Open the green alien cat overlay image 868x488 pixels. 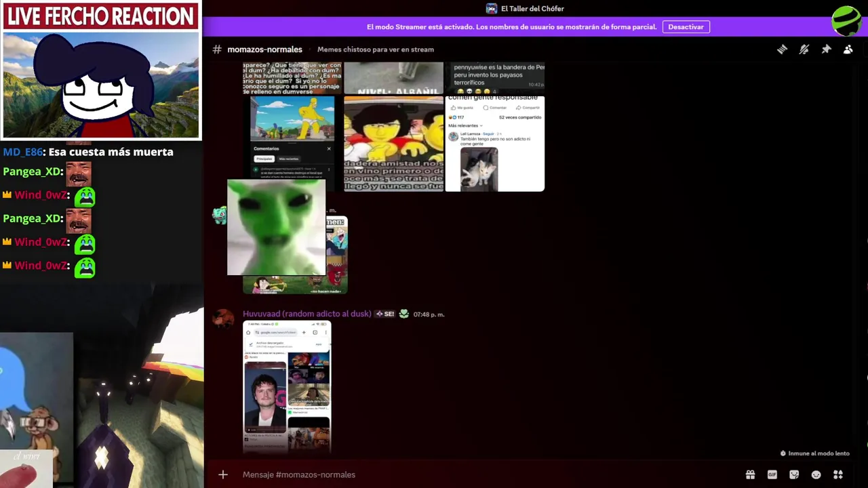pos(276,227)
